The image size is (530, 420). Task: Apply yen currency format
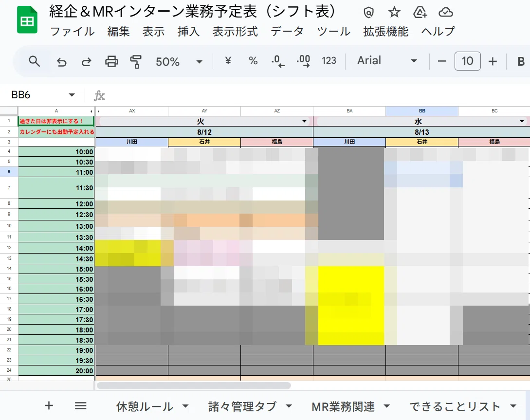point(228,61)
